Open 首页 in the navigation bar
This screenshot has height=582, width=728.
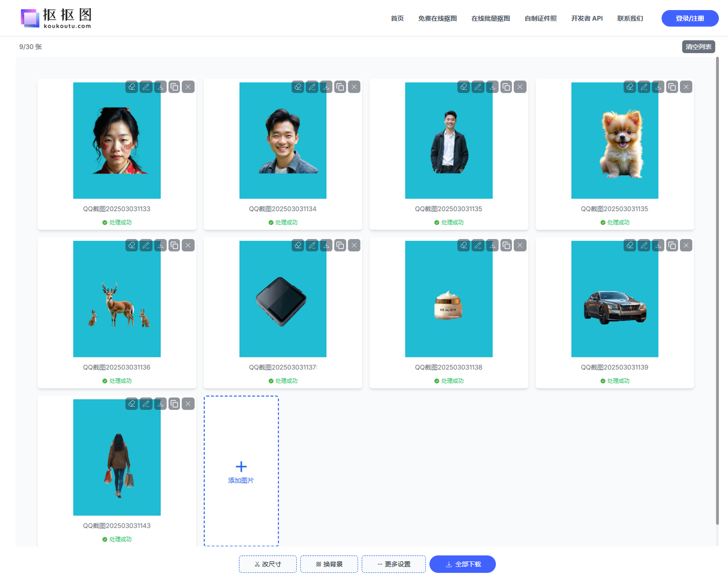[397, 18]
